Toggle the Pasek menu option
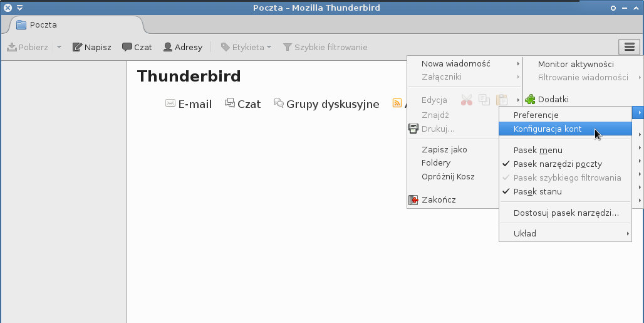 click(565, 150)
